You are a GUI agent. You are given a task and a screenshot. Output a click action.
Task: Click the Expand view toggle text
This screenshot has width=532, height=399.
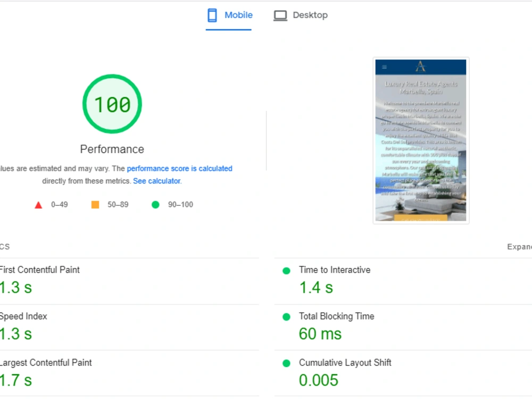click(519, 247)
